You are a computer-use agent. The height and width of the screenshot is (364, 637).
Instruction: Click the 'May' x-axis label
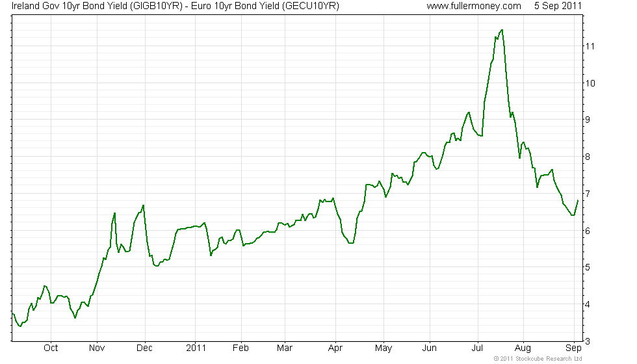click(383, 348)
